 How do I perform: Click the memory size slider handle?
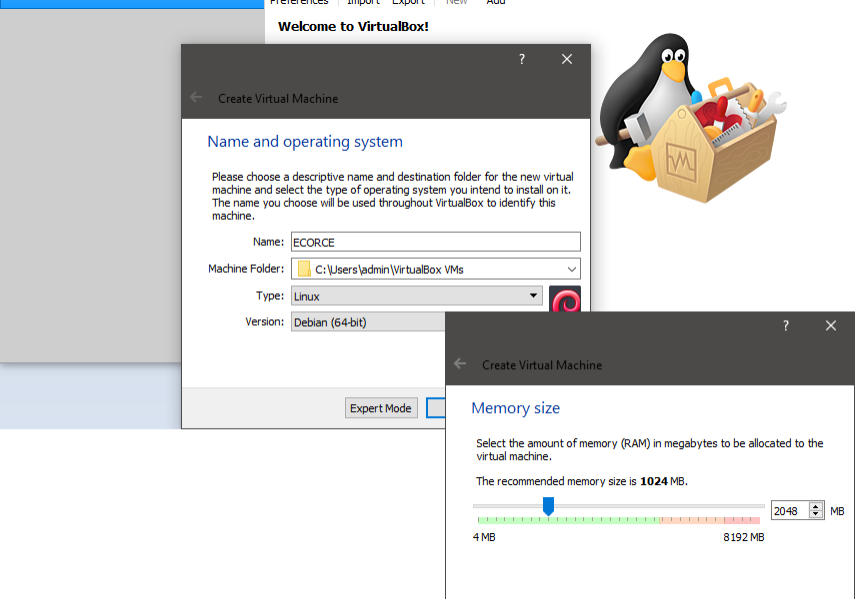coord(548,506)
